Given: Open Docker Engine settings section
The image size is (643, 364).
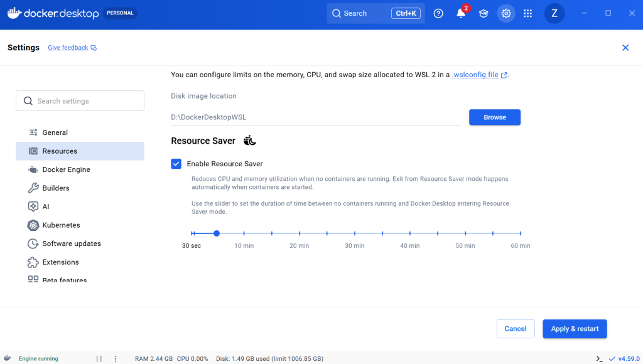Looking at the screenshot, I should pos(66,169).
